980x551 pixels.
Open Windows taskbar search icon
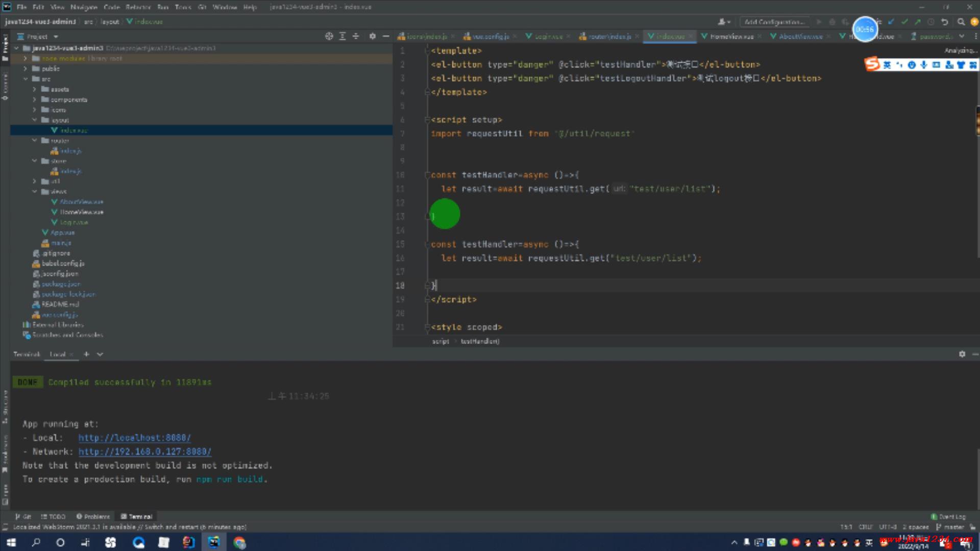(x=36, y=542)
